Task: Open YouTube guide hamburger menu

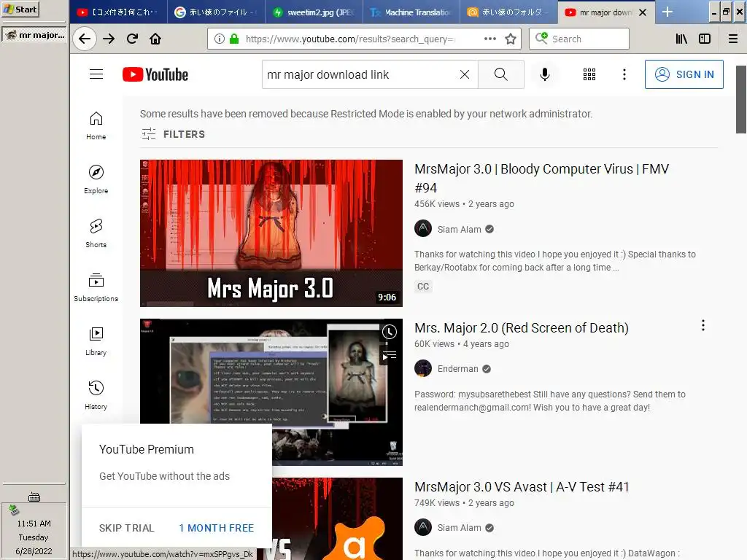Action: pyautogui.click(x=96, y=74)
